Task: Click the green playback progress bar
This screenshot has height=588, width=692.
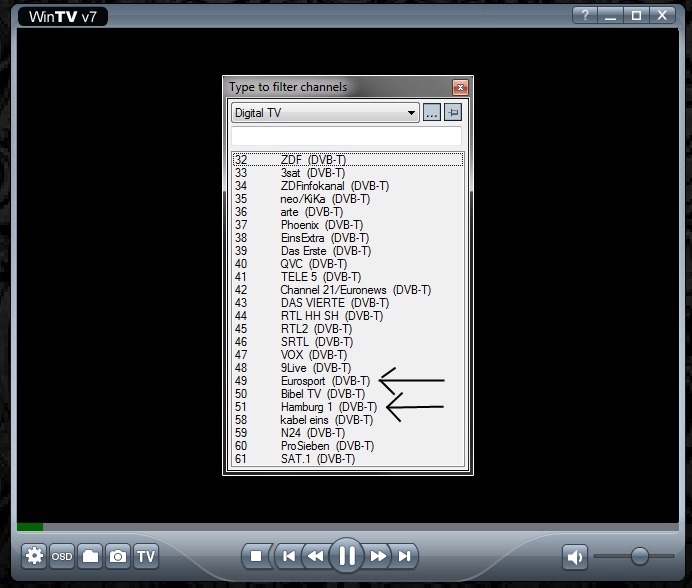Action: (30, 527)
